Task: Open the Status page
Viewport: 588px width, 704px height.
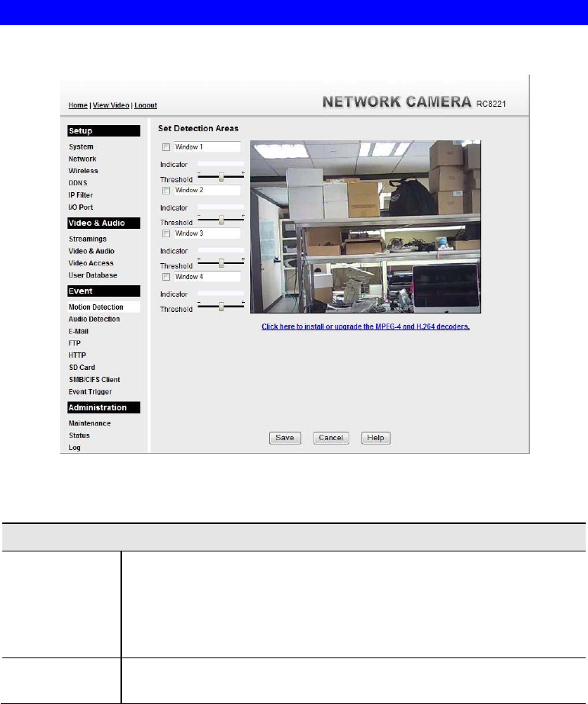Action: (x=79, y=436)
